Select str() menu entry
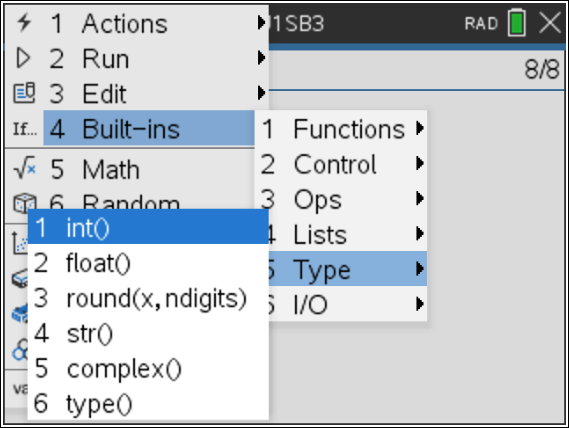Image resolution: width=569 pixels, height=428 pixels. 148,333
